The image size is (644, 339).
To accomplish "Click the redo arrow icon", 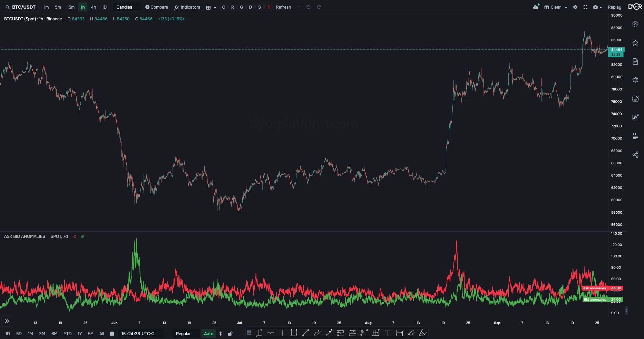I will [319, 7].
